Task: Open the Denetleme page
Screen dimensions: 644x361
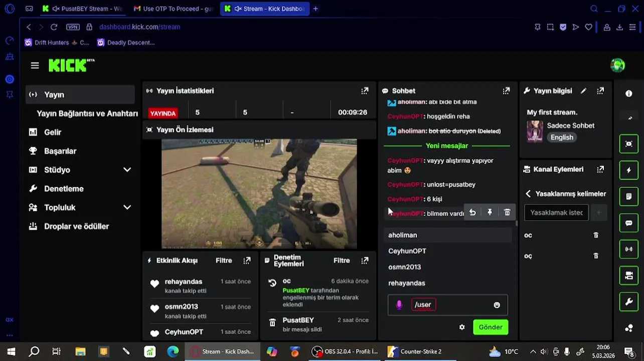Action: pos(64,189)
